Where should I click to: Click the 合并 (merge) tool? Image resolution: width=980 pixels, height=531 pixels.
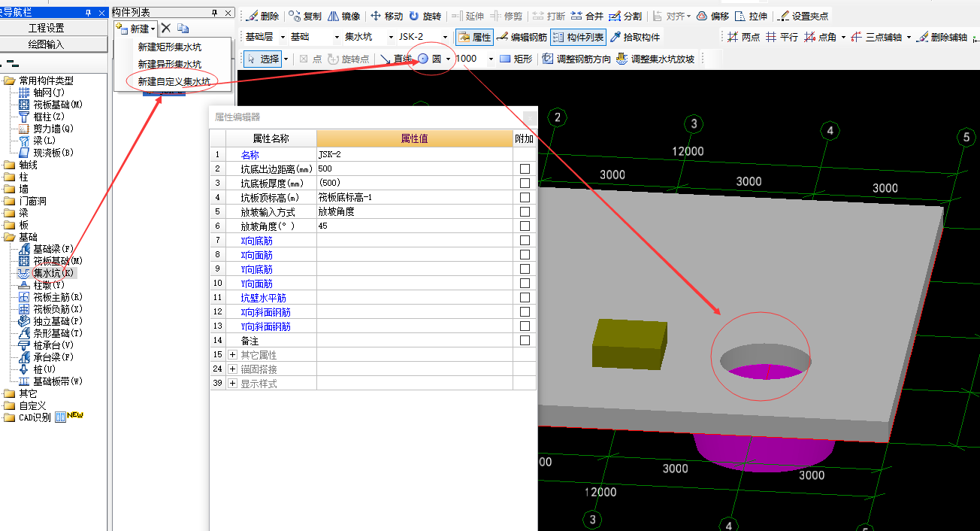587,16
